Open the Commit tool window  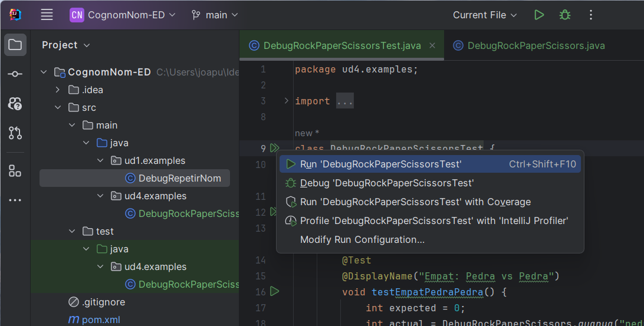[15, 74]
